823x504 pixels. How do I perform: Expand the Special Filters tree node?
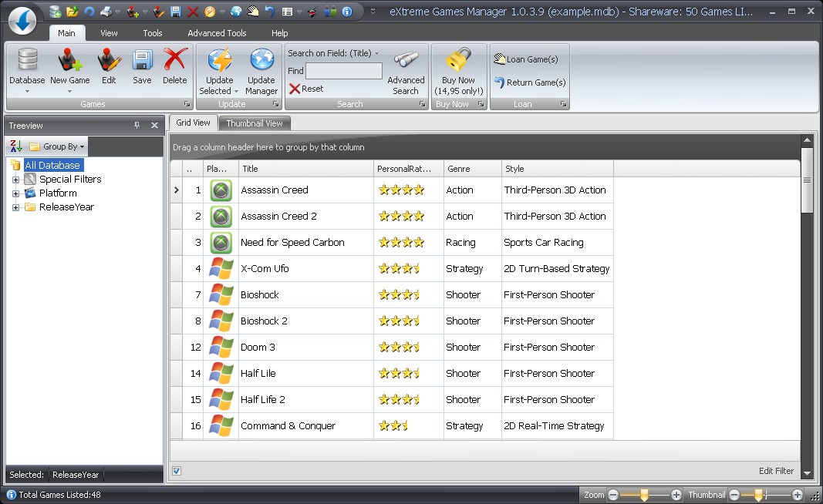[15, 180]
